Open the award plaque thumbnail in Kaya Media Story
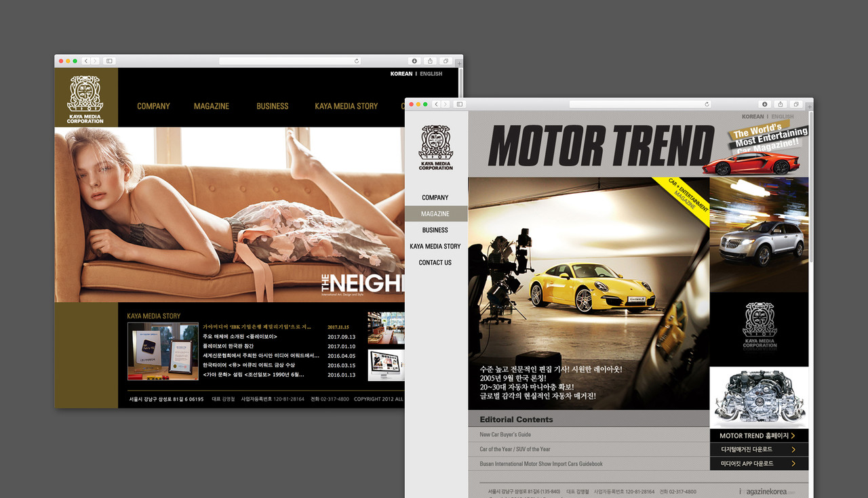This screenshot has width=868, height=498. pyautogui.click(x=163, y=351)
